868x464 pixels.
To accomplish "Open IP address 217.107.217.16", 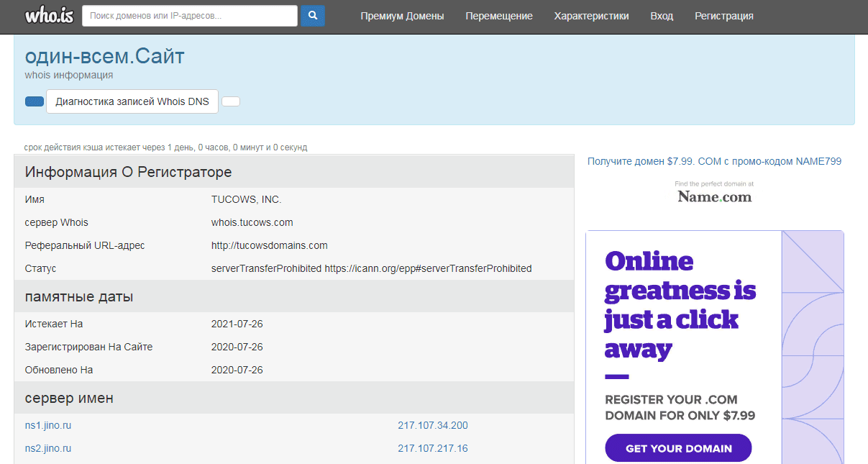I will [x=432, y=448].
